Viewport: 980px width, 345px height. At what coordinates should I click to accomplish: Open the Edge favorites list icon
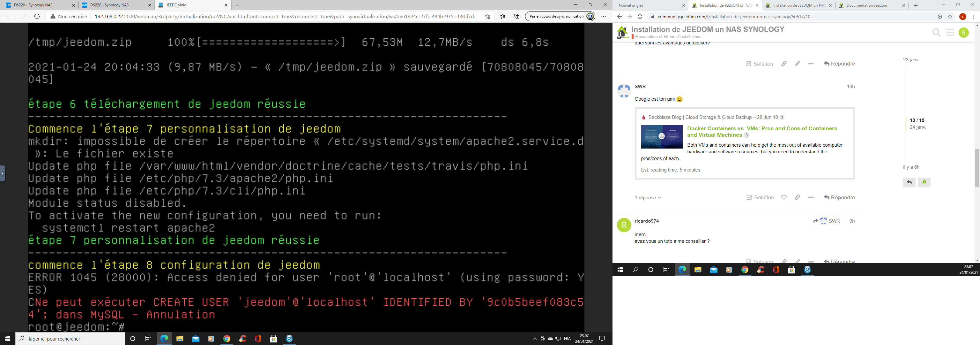[502, 16]
